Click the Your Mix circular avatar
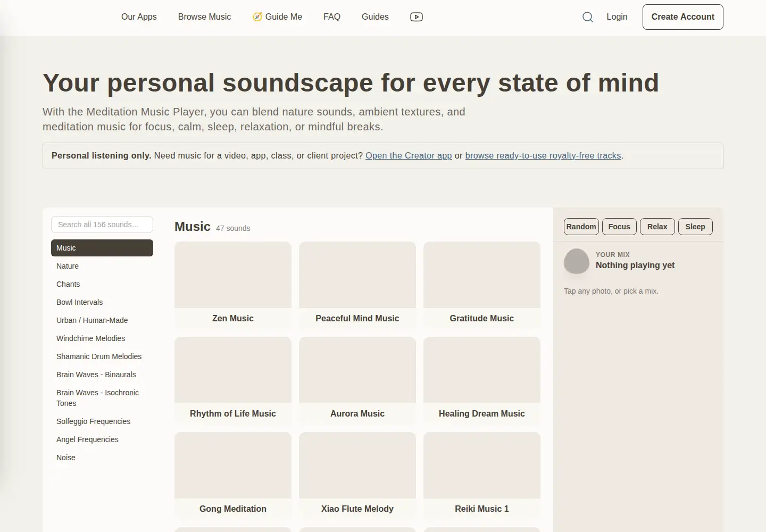 [577, 261]
